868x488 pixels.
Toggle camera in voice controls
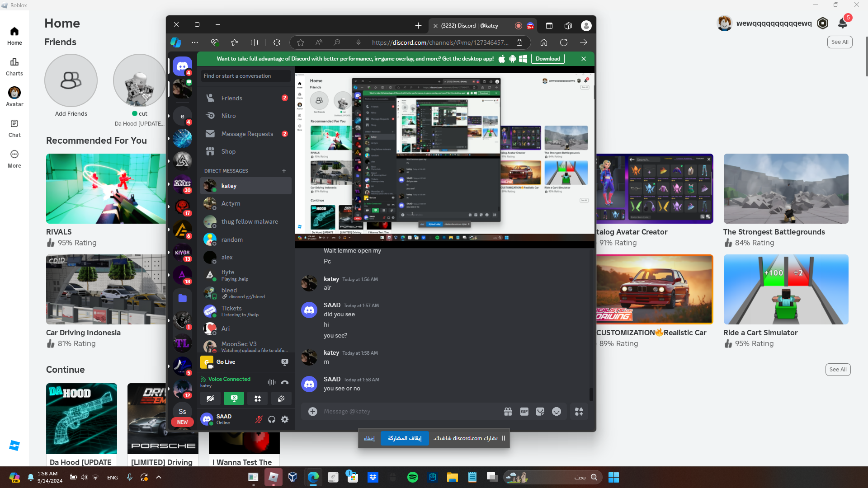pyautogui.click(x=210, y=399)
